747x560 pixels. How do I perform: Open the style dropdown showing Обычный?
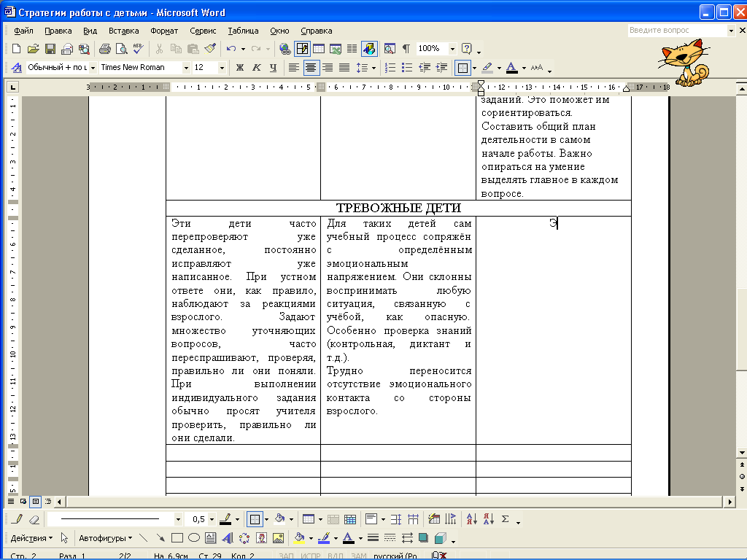click(93, 68)
